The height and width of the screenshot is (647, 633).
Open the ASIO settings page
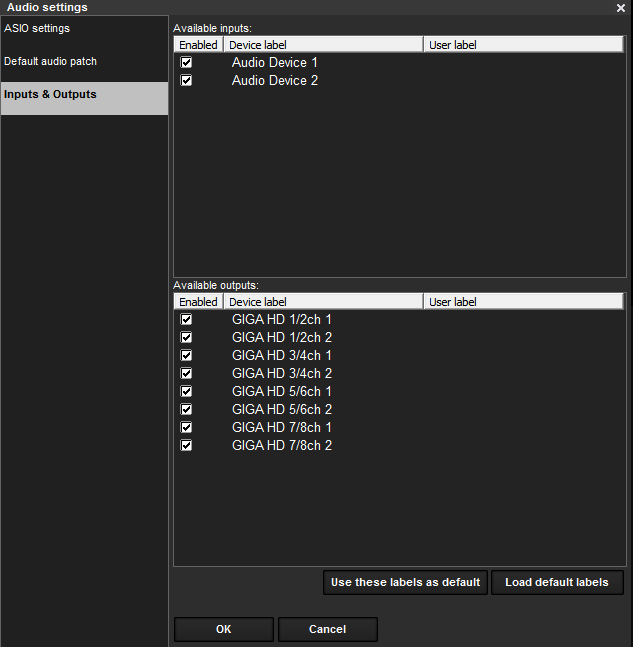[x=37, y=29]
